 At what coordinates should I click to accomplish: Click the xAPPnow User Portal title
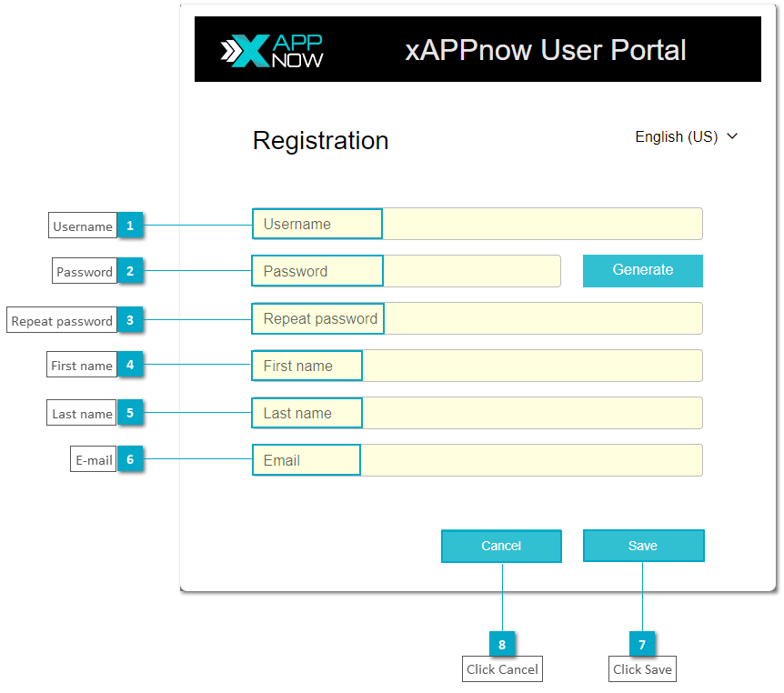(x=545, y=50)
